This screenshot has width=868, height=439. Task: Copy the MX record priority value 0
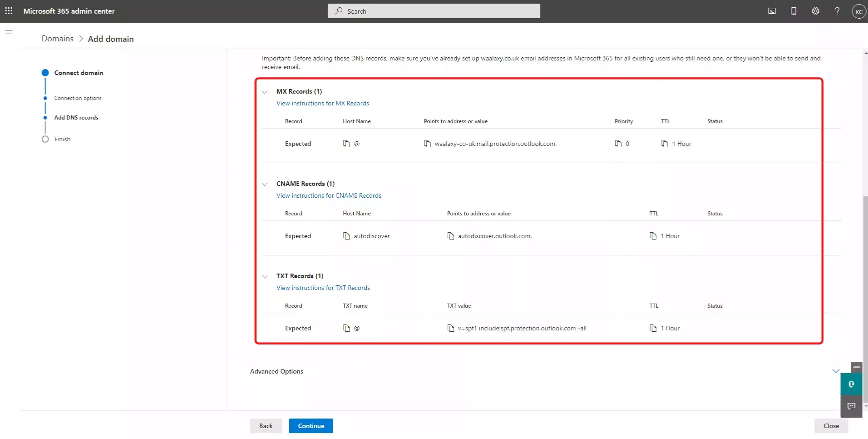(618, 144)
